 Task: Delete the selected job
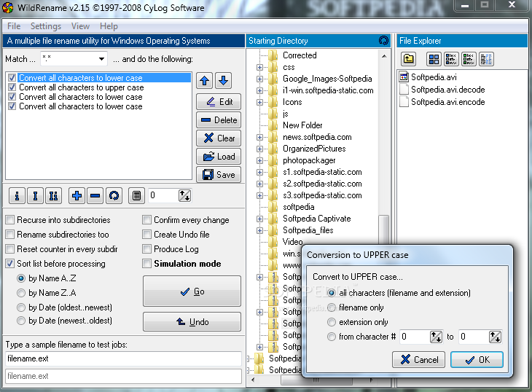[x=219, y=120]
